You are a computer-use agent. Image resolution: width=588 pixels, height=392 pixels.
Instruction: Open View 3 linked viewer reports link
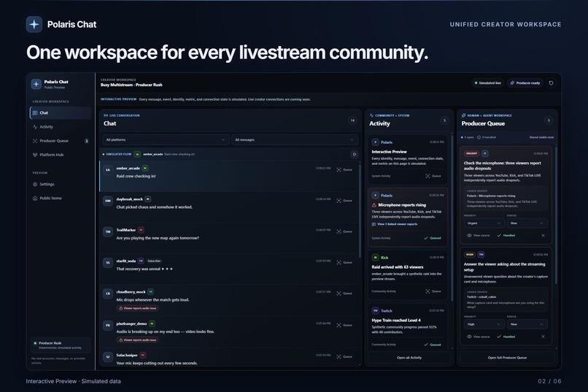[x=395, y=224]
